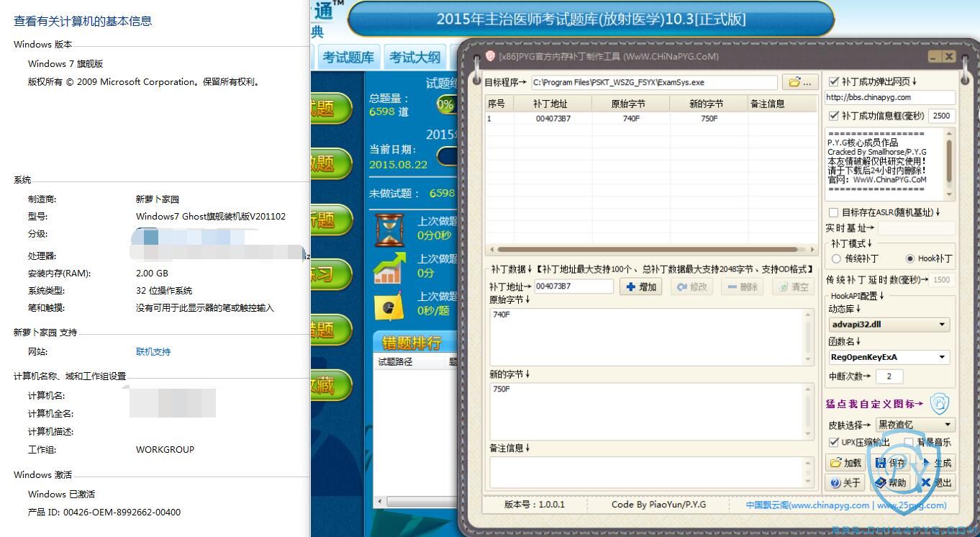Screen dimensions: 980x537
Task: Click the browse folder icon for target program
Action: click(800, 83)
